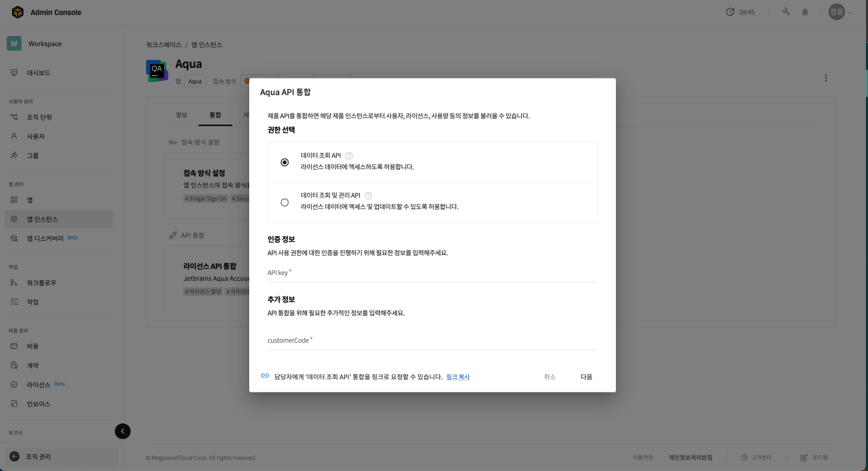Click the 취소 button in dialog
Viewport: 868px width, 471px height.
550,377
